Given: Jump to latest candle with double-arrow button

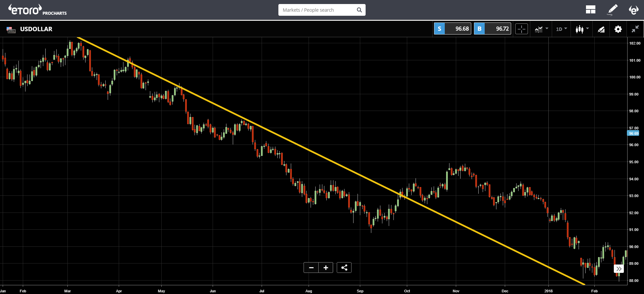Looking at the screenshot, I should (x=619, y=269).
